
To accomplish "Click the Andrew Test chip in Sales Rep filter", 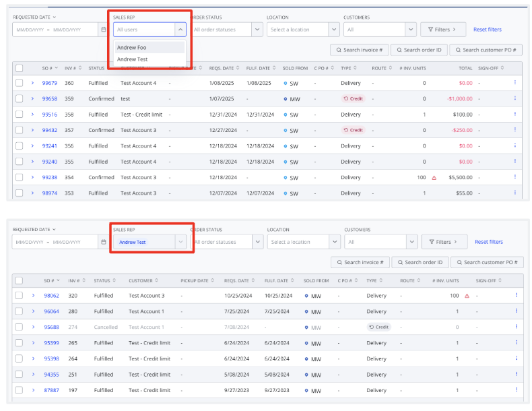I will (132, 242).
